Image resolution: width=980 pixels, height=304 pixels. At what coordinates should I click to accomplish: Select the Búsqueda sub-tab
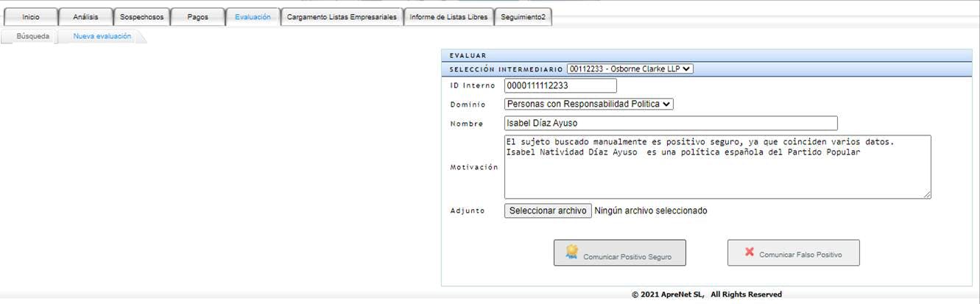coord(32,36)
